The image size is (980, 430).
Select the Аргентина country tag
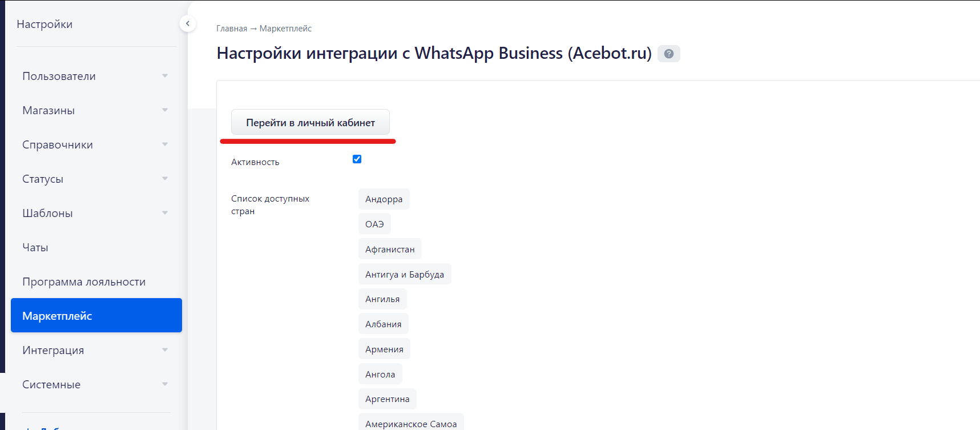point(388,399)
